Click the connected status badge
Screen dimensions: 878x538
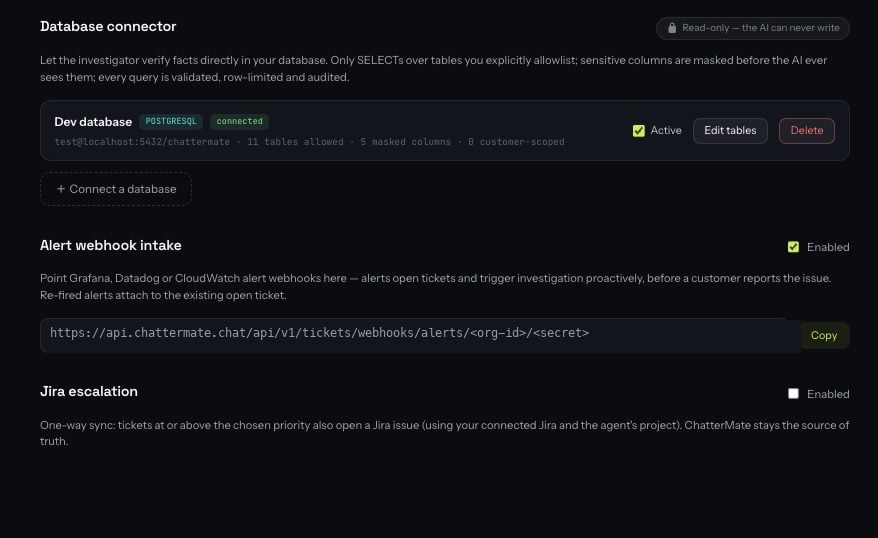coord(239,121)
